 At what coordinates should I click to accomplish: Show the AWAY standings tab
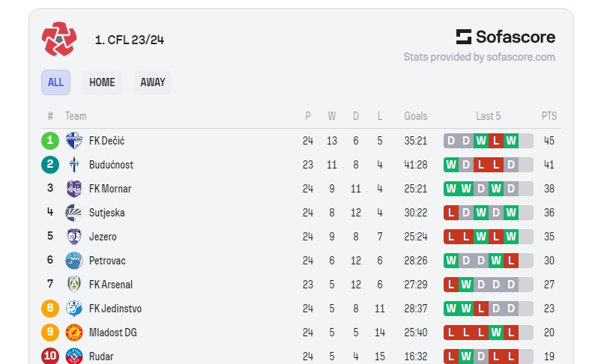point(153,82)
